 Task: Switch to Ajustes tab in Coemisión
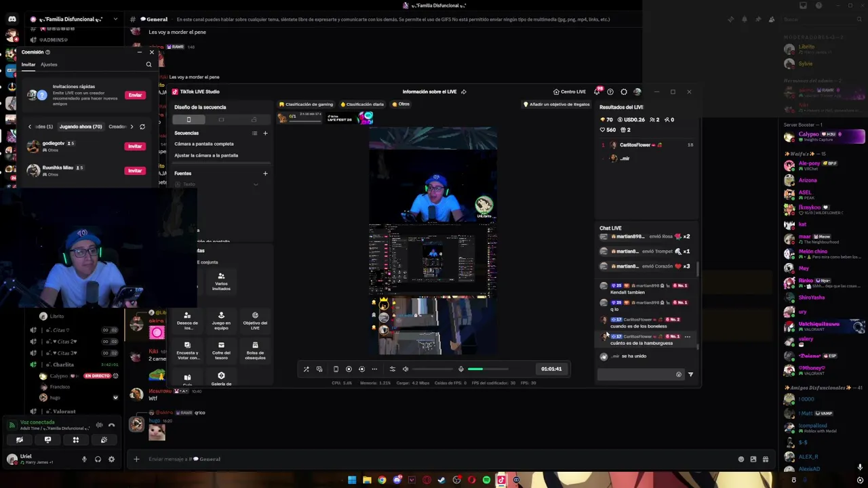(49, 64)
